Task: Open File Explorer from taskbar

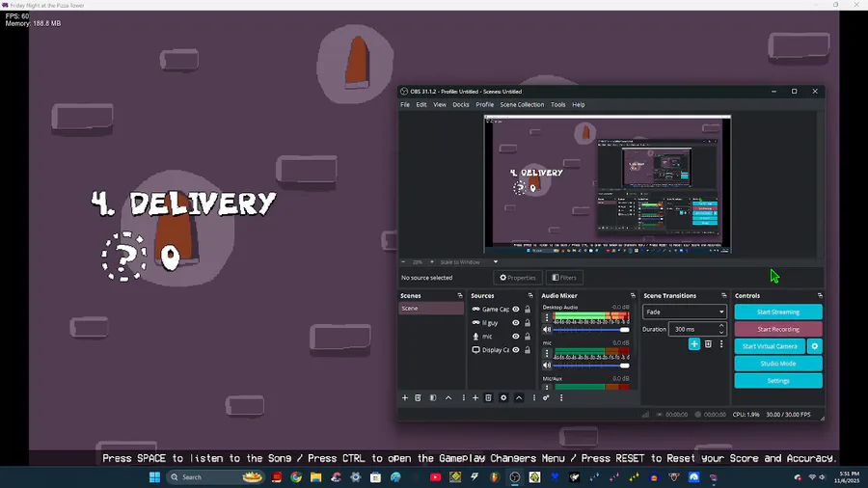Action: click(316, 477)
